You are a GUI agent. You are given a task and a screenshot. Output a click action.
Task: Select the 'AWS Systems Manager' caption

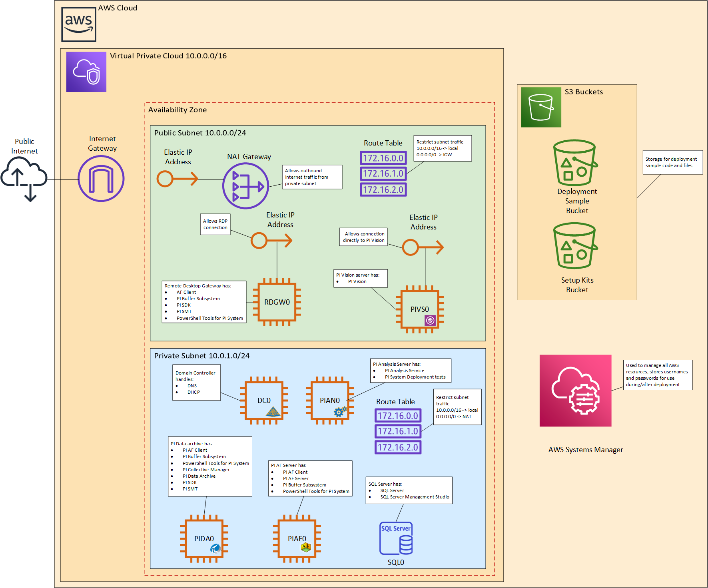(586, 450)
